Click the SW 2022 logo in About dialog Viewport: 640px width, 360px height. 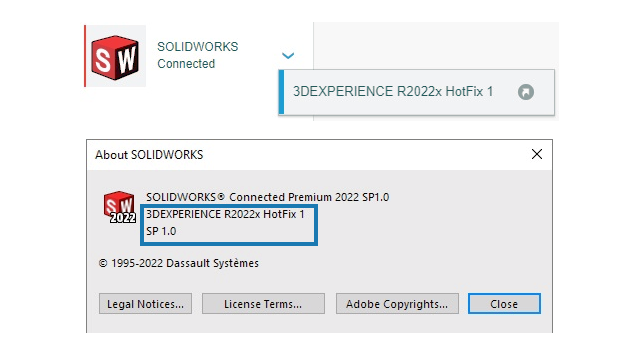click(119, 207)
